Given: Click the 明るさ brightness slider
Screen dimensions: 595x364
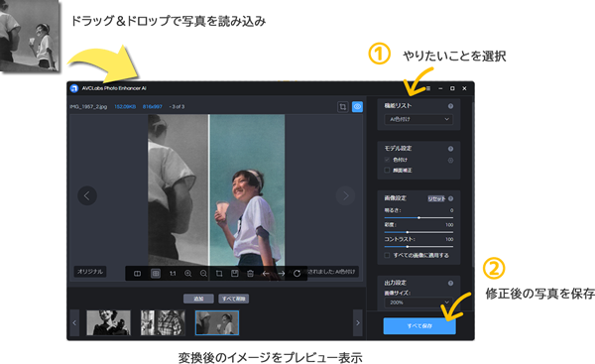Looking at the screenshot, I should (x=418, y=218).
